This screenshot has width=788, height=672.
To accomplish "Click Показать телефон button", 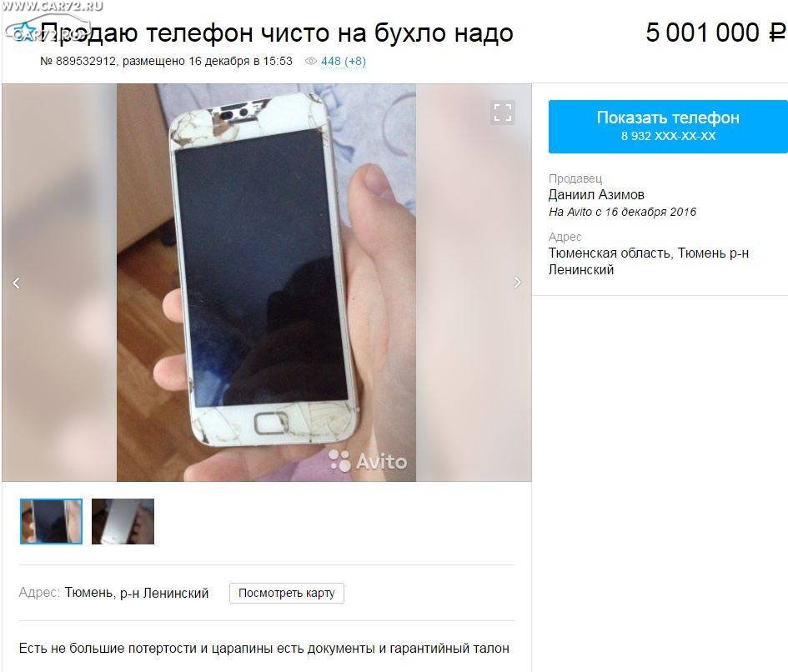I will 668,127.
